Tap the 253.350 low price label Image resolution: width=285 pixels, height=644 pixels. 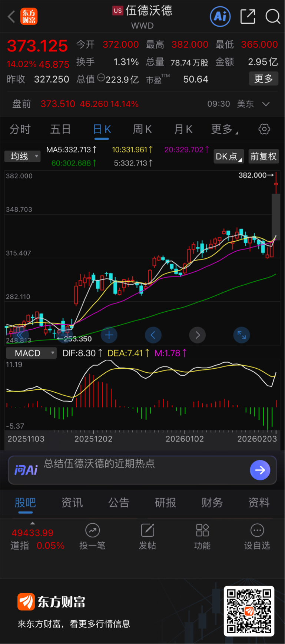[77, 339]
